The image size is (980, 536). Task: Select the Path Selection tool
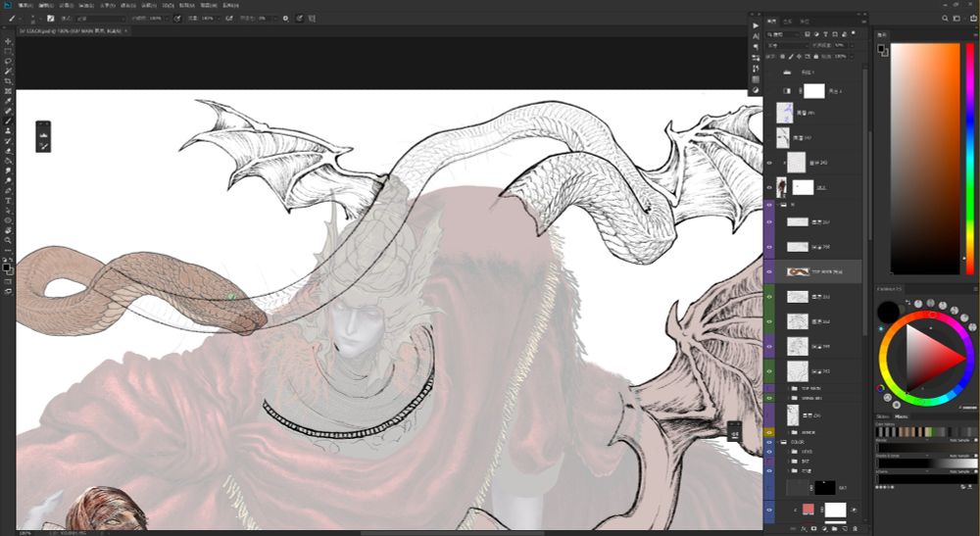coord(8,211)
